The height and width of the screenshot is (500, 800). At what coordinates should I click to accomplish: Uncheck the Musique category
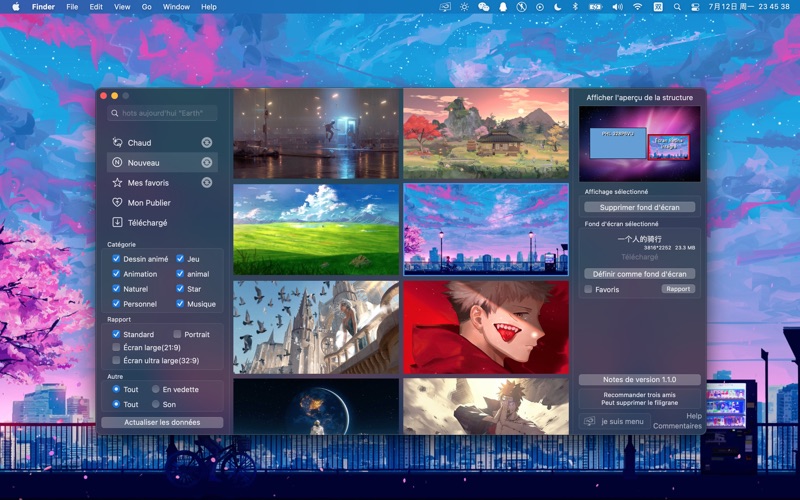tap(180, 304)
